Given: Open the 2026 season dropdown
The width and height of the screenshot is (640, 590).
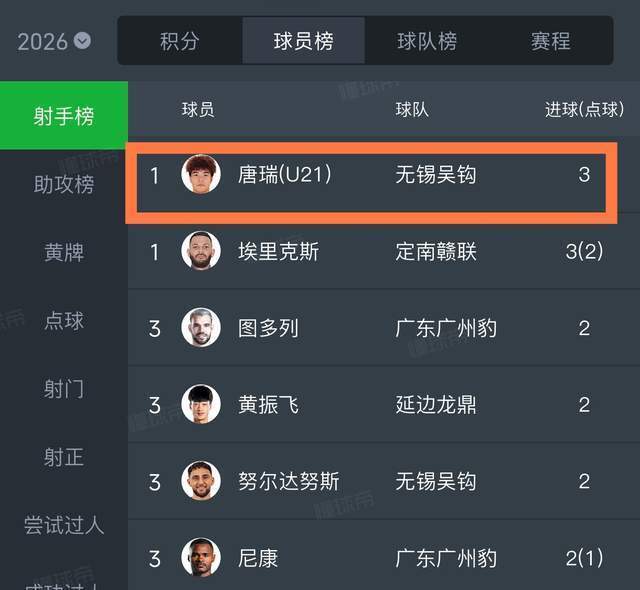Looking at the screenshot, I should pos(54,41).
